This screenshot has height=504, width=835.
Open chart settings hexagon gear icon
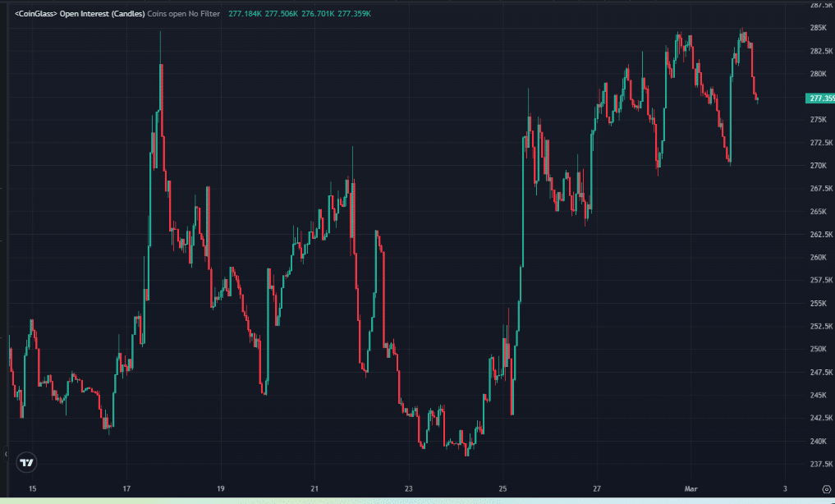coord(827,489)
